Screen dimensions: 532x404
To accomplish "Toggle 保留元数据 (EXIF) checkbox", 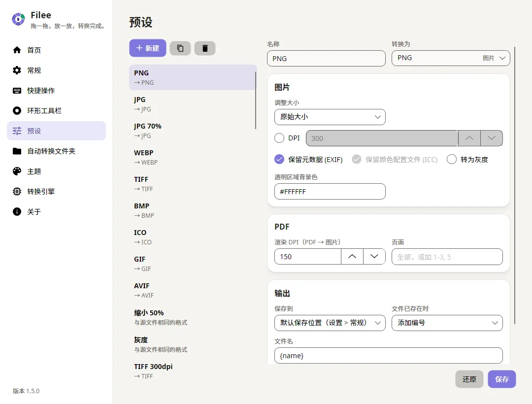I will click(279, 159).
